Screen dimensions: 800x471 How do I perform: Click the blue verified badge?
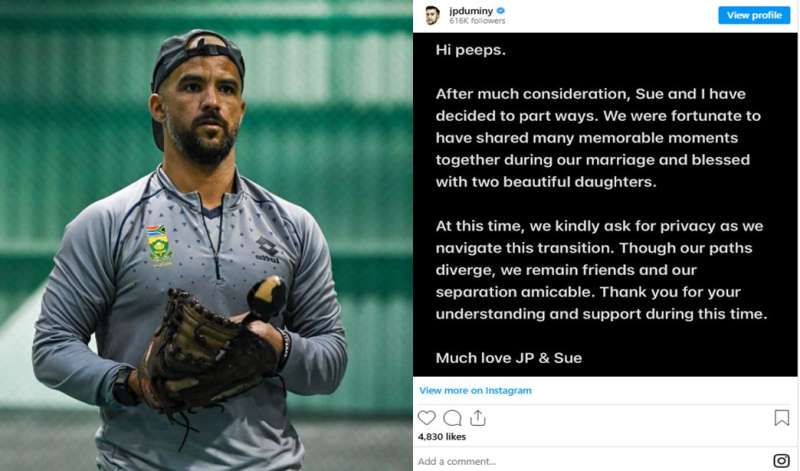501,11
